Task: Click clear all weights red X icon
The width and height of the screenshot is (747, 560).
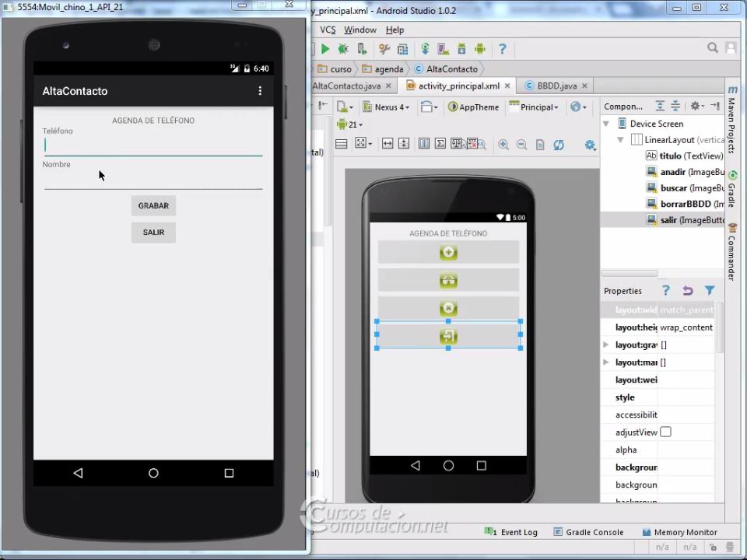Action: (472, 143)
